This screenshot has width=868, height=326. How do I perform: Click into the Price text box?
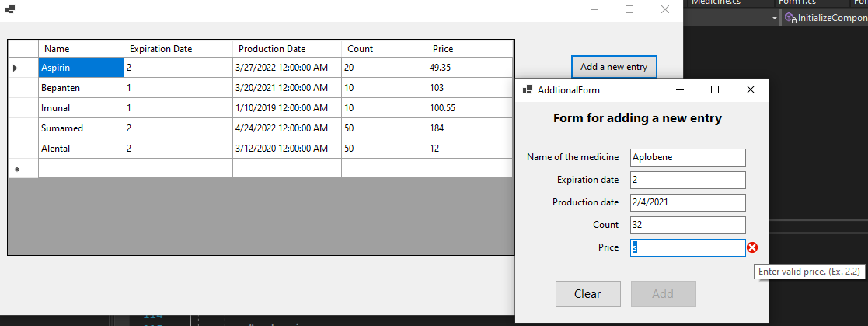[x=688, y=248]
